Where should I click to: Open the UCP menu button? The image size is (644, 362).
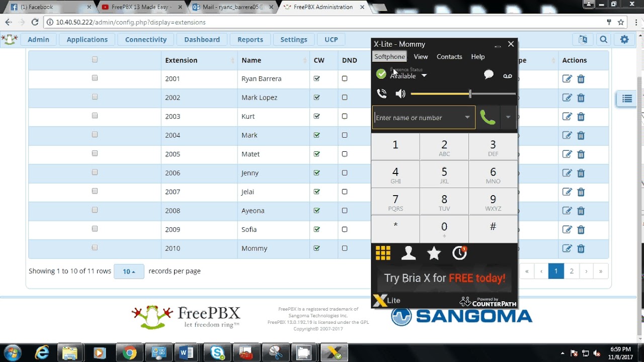(331, 40)
